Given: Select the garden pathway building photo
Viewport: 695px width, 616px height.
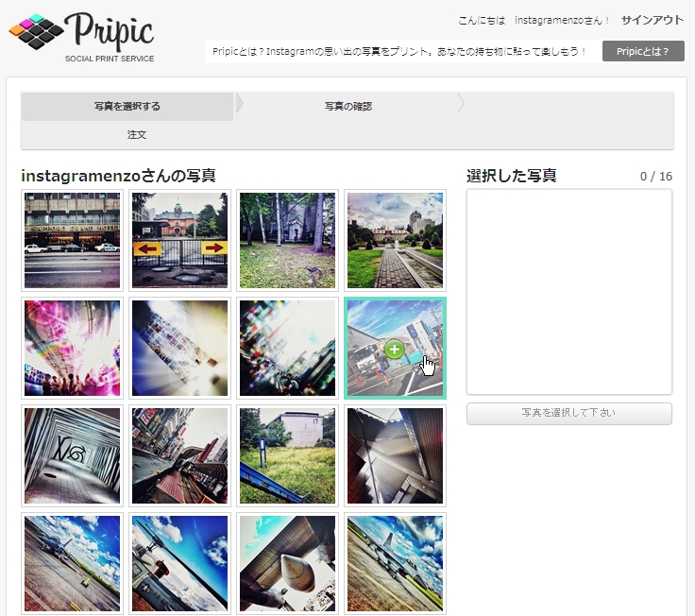Looking at the screenshot, I should click(395, 240).
